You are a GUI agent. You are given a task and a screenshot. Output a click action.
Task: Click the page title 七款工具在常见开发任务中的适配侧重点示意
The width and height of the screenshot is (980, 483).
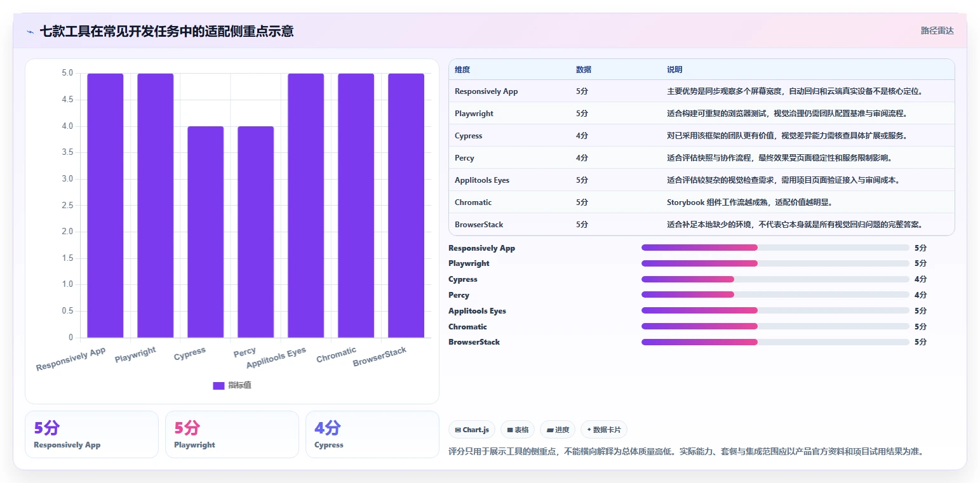pyautogui.click(x=166, y=31)
